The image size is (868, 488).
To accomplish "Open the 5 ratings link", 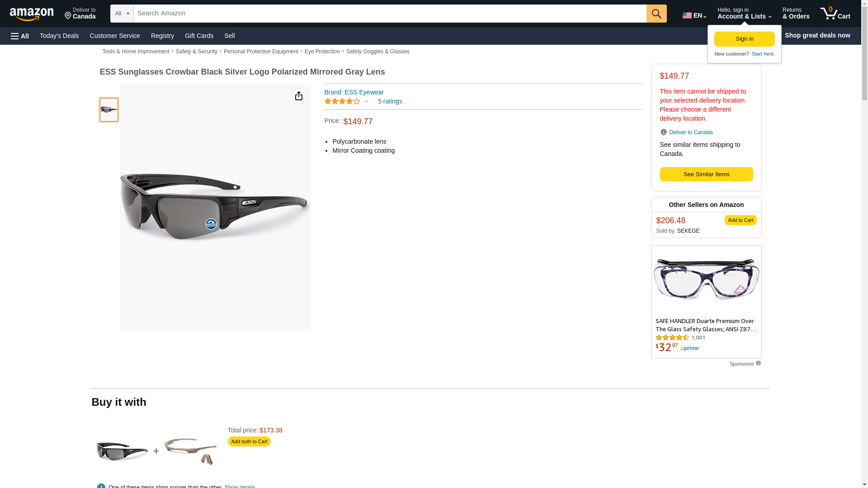I will [390, 101].
